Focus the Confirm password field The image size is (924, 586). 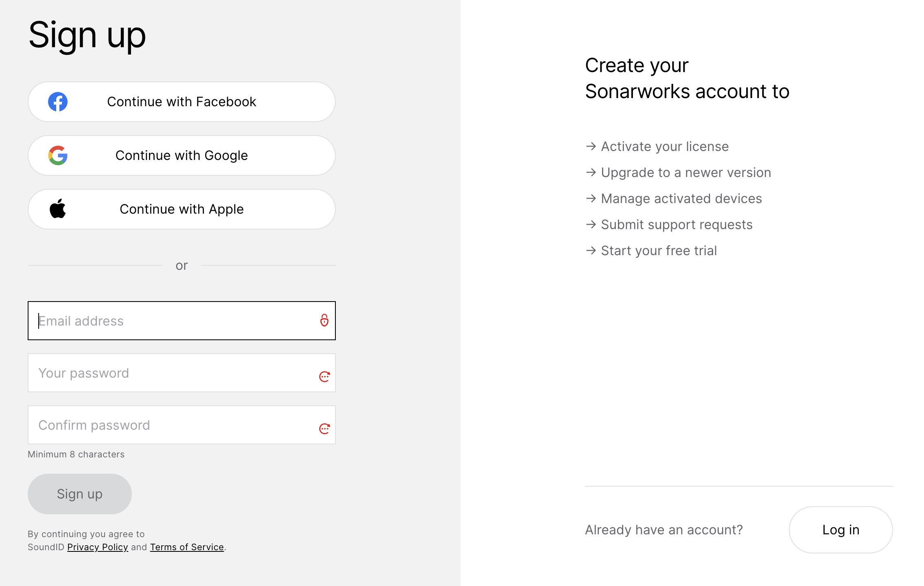[x=182, y=425]
